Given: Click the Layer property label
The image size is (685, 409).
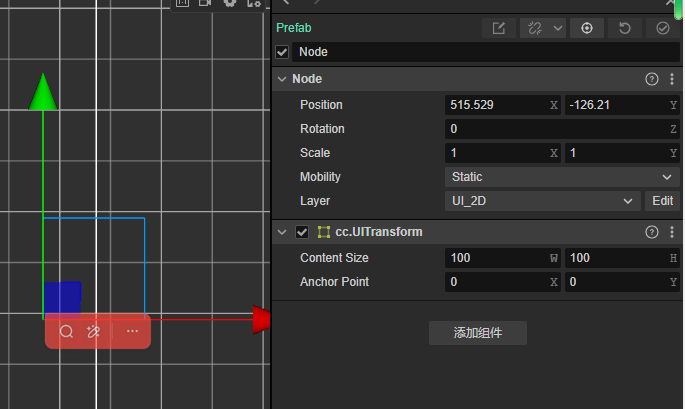Looking at the screenshot, I should pos(315,201).
